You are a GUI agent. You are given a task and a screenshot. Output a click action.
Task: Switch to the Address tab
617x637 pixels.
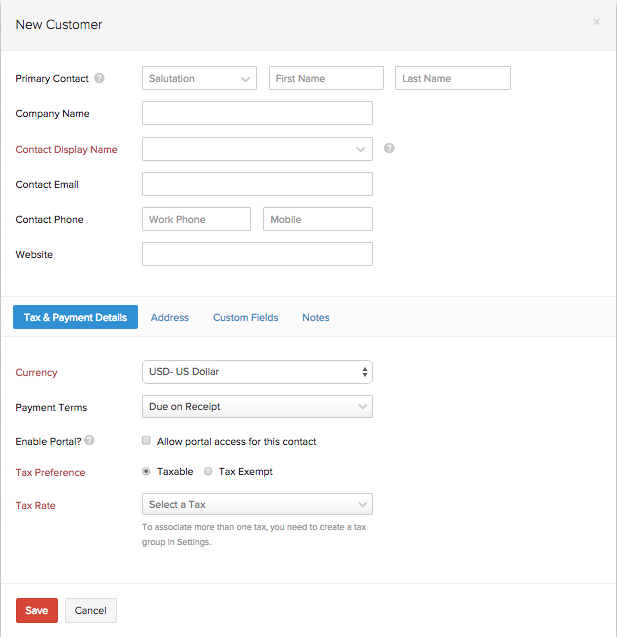click(x=170, y=318)
